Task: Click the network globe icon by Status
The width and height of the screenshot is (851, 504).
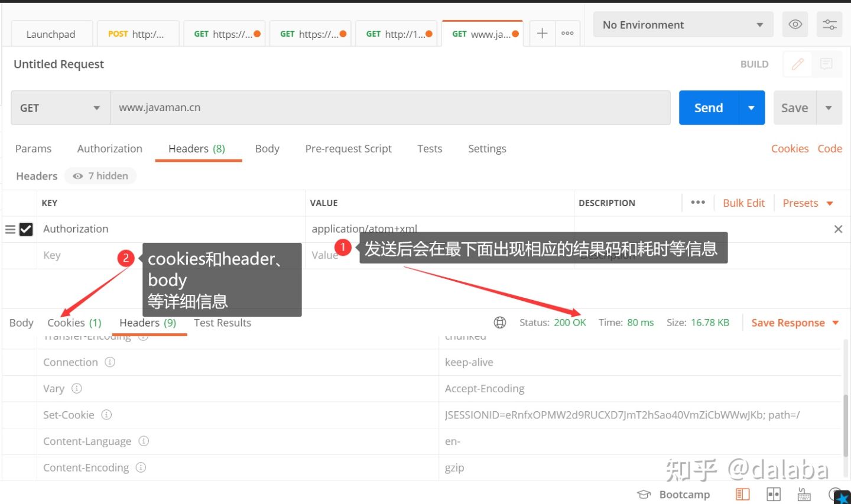Action: coord(500,323)
